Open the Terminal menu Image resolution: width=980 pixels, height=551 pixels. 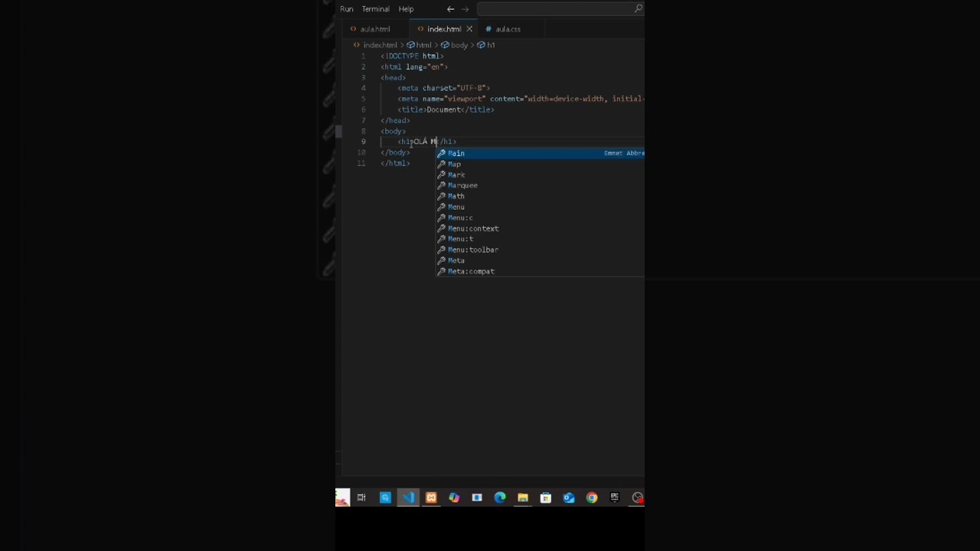(x=375, y=9)
